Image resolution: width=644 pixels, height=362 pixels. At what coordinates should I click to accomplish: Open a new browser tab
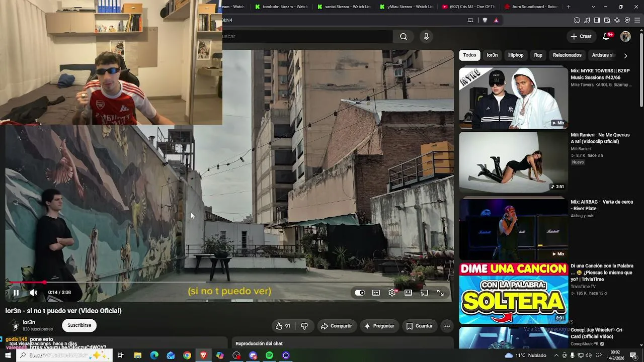coord(569,7)
